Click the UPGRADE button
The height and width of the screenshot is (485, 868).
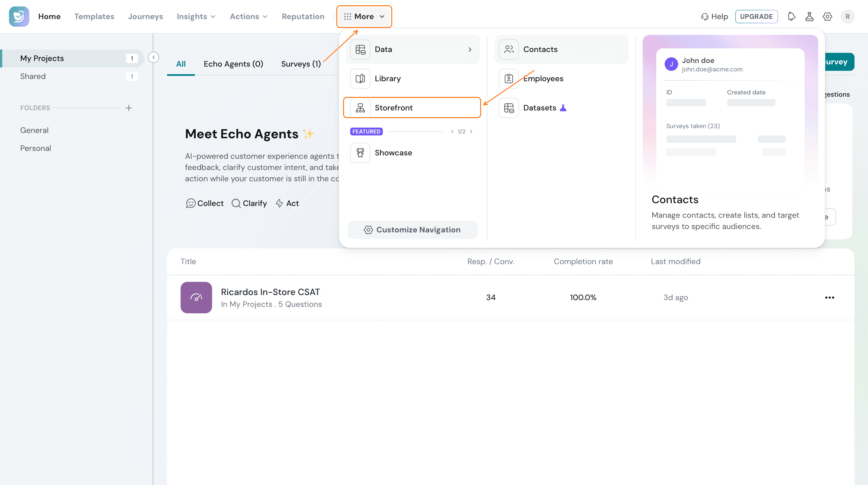[x=756, y=17]
